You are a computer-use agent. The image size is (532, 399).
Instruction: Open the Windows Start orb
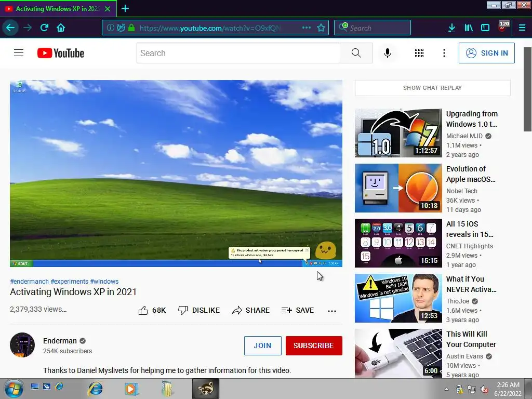(x=14, y=389)
